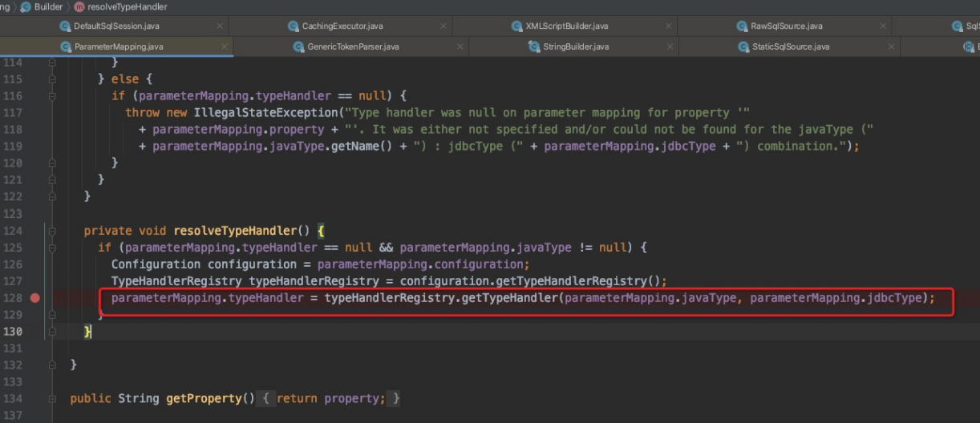This screenshot has height=423, width=980.
Task: Click the method icon beside resolveTypeHandler breadcrumb
Action: tap(79, 6)
